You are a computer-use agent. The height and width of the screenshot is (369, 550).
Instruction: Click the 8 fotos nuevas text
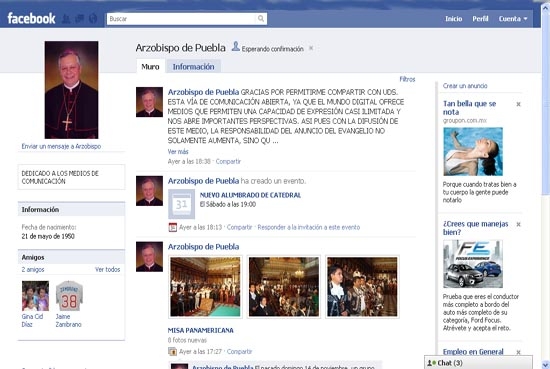click(x=187, y=340)
